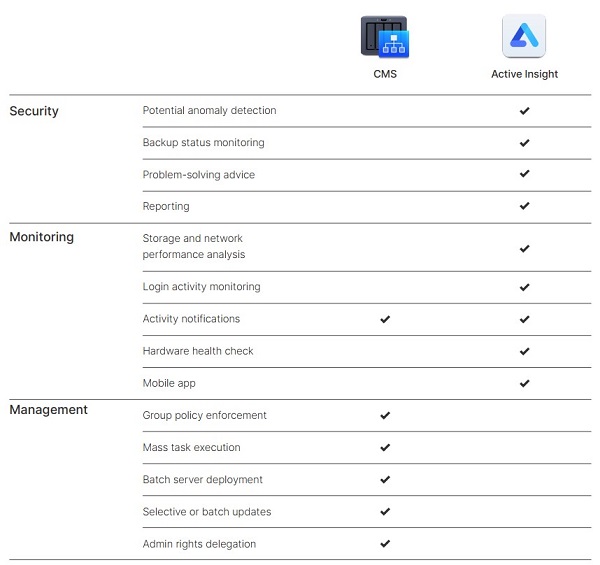Click CMS checkmark for Activity notifications

[385, 319]
